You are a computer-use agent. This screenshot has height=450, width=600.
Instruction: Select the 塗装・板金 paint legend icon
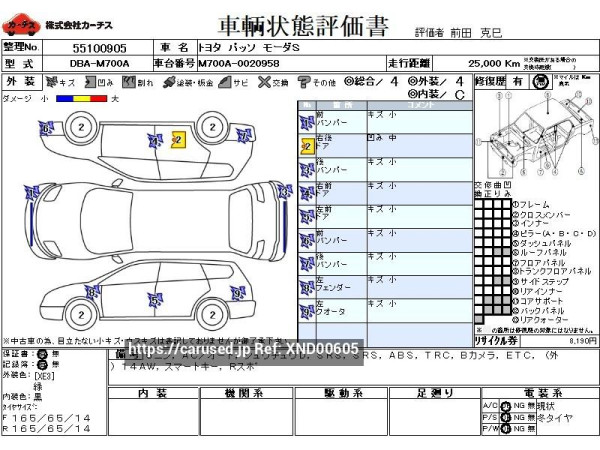click(x=168, y=82)
